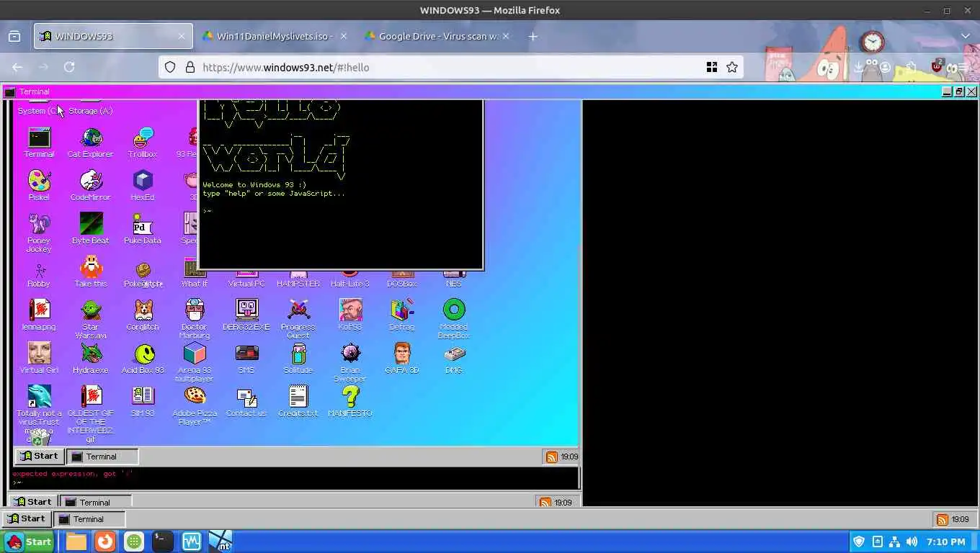Open the Corglitch corgi icon
Image resolution: width=980 pixels, height=553 pixels.
(x=143, y=315)
